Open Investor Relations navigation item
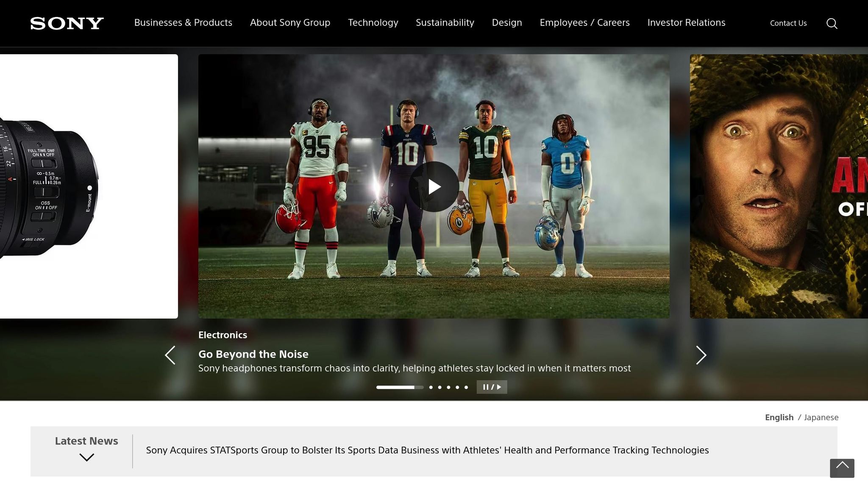868x488 pixels. pos(686,22)
